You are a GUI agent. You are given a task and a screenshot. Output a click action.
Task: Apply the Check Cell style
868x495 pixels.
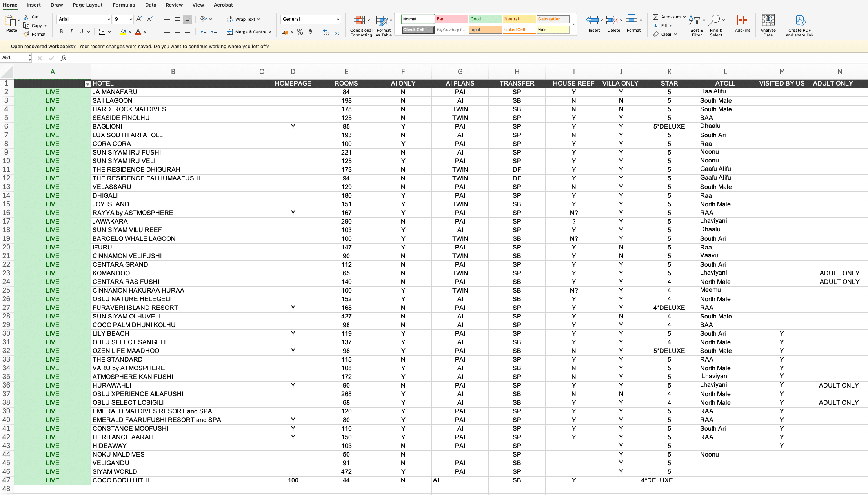[418, 30]
